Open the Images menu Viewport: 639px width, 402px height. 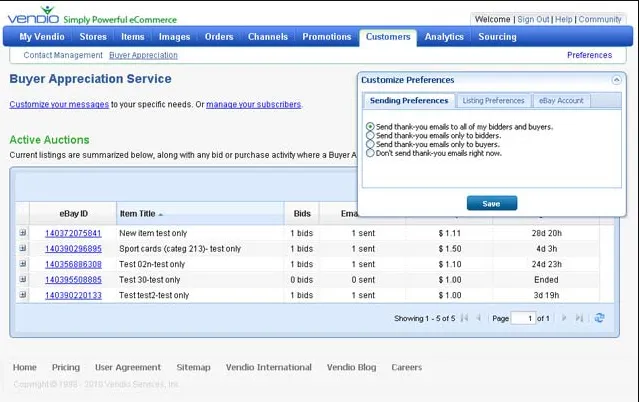coord(174,37)
